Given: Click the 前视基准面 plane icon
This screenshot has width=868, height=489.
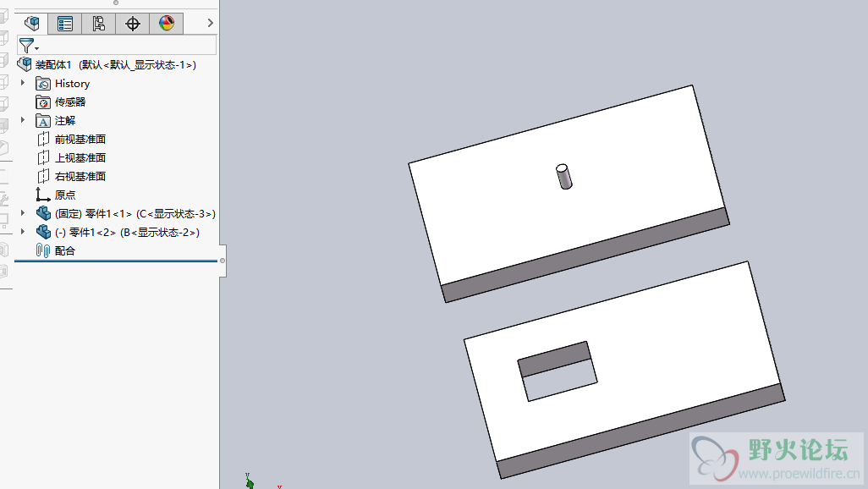Looking at the screenshot, I should [x=43, y=139].
